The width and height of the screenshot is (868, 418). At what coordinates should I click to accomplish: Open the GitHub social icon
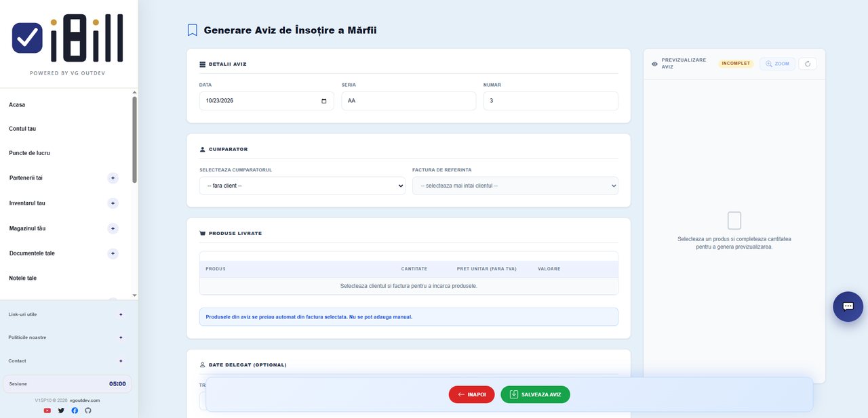[87, 411]
